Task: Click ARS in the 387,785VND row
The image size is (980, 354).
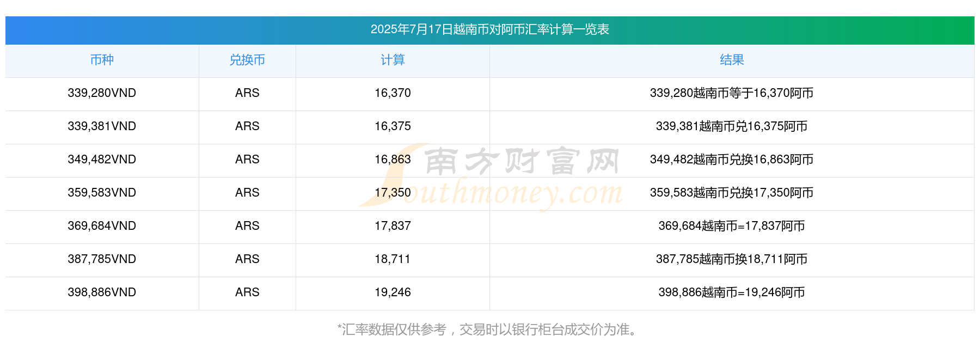Action: click(247, 259)
